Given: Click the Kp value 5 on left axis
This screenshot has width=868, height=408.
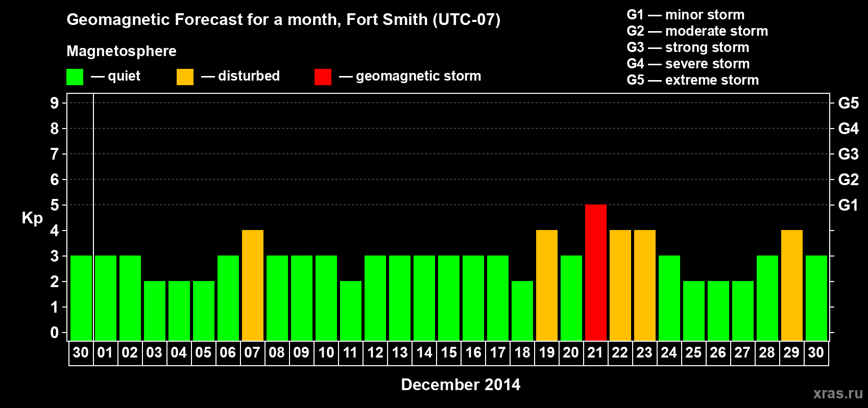Looking at the screenshot, I should pos(55,205).
